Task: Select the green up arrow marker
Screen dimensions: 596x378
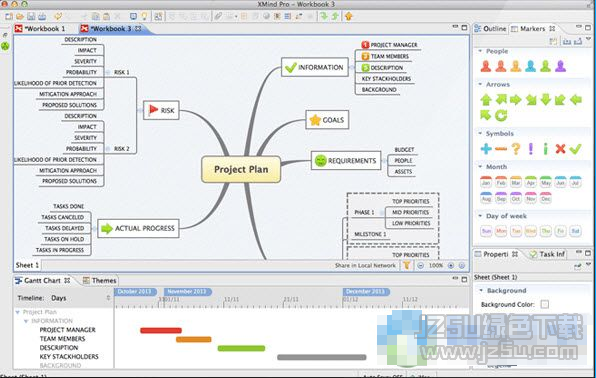Action: [486, 100]
